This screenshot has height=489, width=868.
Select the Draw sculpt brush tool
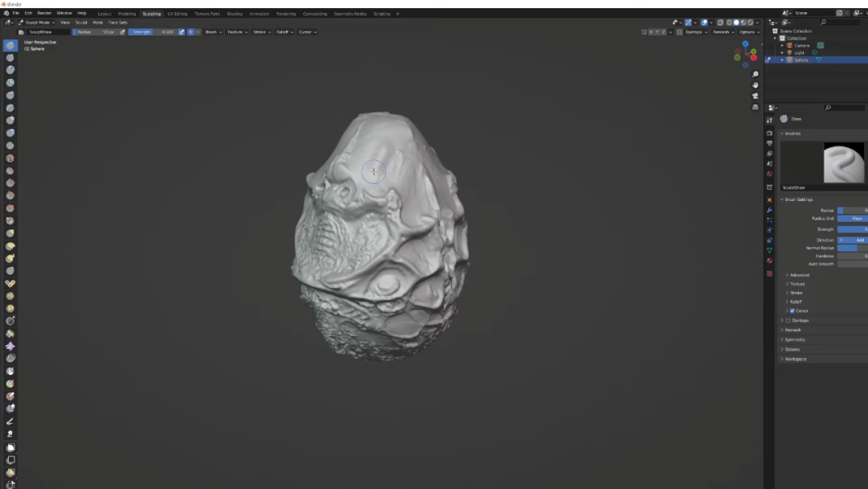[x=10, y=45]
